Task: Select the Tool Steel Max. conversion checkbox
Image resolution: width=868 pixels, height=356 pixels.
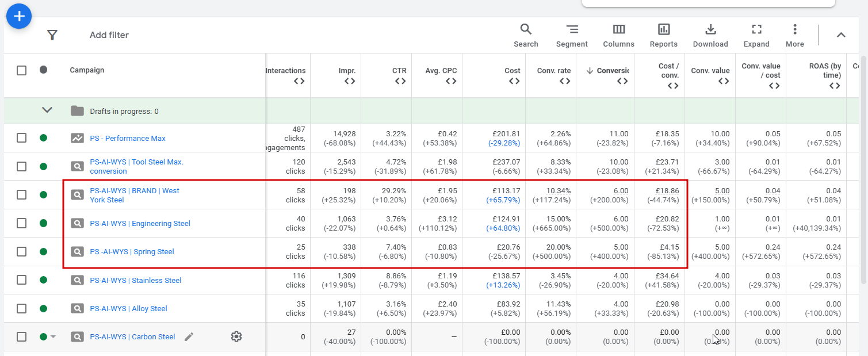Action: [21, 166]
